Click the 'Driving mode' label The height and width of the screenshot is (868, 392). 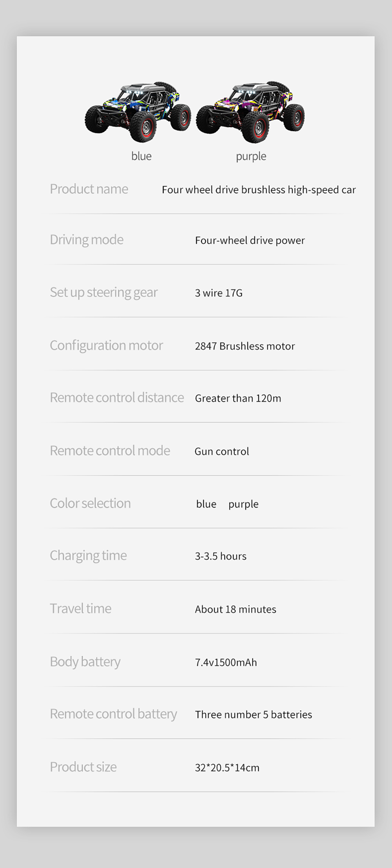click(x=87, y=240)
